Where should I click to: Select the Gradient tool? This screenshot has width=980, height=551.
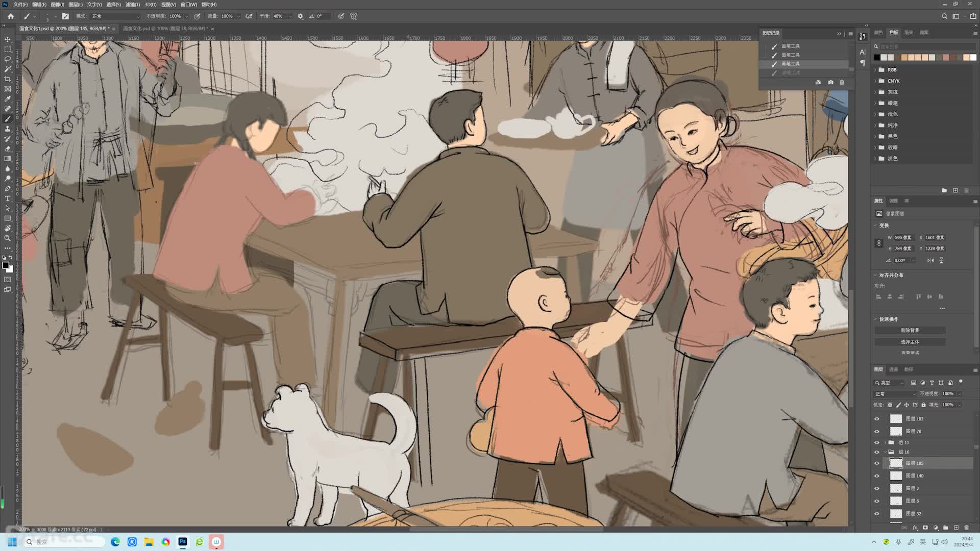point(8,159)
